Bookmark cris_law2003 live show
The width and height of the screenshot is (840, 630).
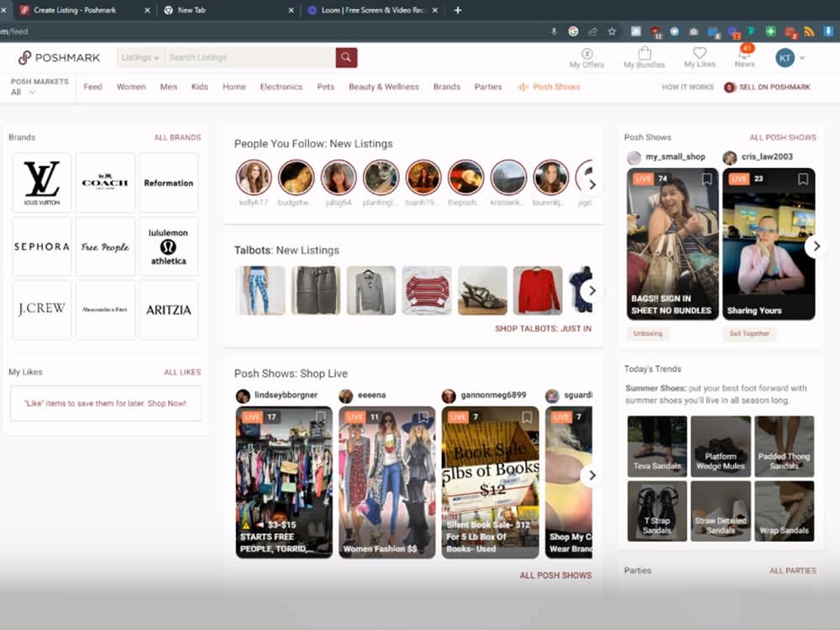coord(802,179)
